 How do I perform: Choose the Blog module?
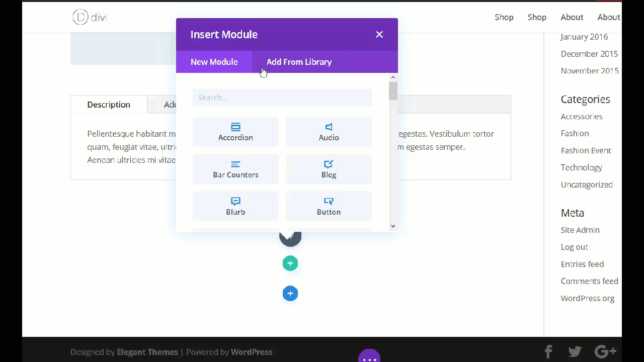(x=329, y=169)
